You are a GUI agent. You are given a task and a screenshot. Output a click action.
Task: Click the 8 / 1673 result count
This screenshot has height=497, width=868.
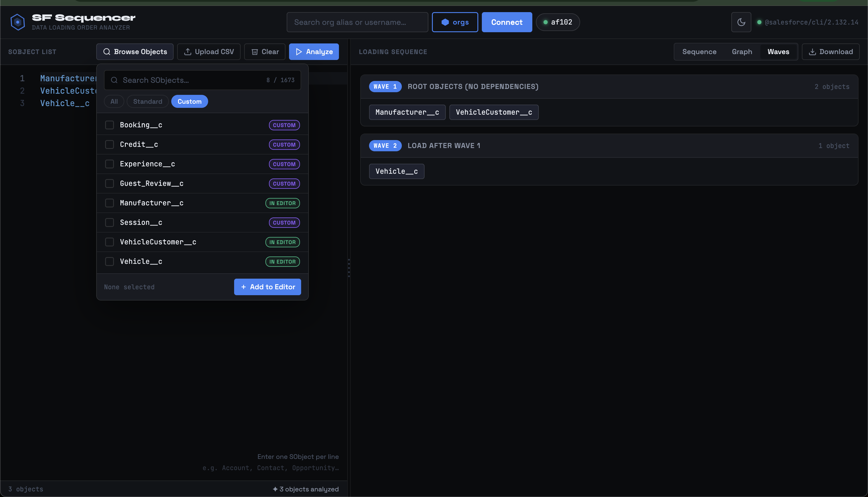(x=280, y=80)
